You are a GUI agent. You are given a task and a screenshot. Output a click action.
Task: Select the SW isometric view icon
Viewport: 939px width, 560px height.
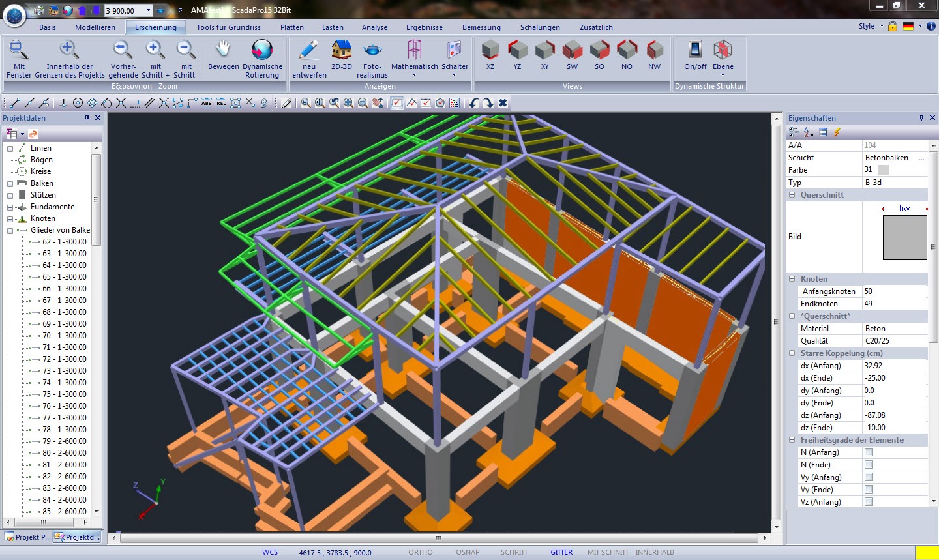coord(572,50)
